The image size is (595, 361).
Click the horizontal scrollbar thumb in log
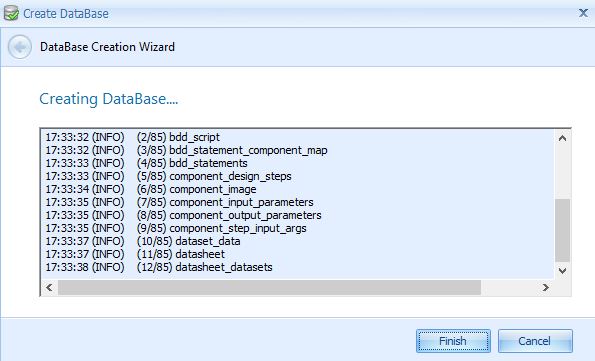coord(269,287)
